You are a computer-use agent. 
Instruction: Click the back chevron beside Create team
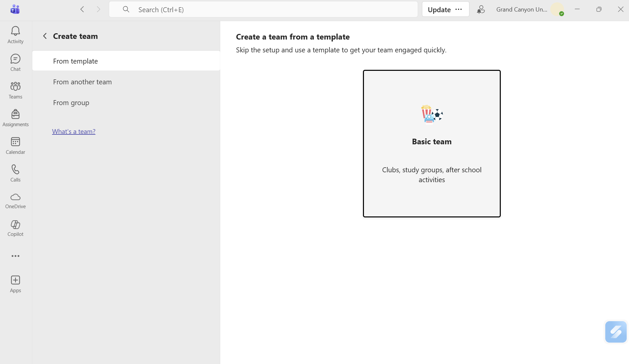(45, 36)
